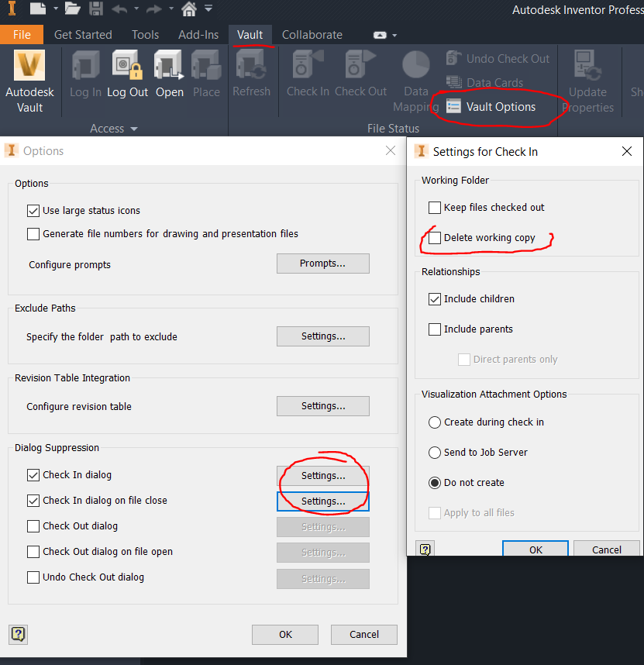Confirm Settings for Check In with OK

[x=535, y=548]
